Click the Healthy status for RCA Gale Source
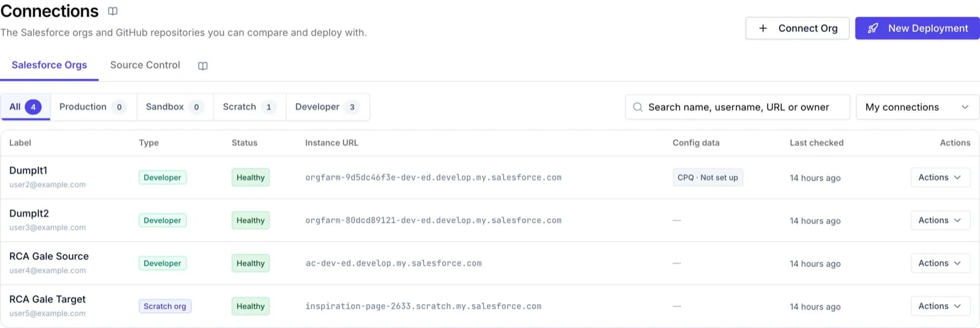The width and height of the screenshot is (980, 328). point(251,263)
